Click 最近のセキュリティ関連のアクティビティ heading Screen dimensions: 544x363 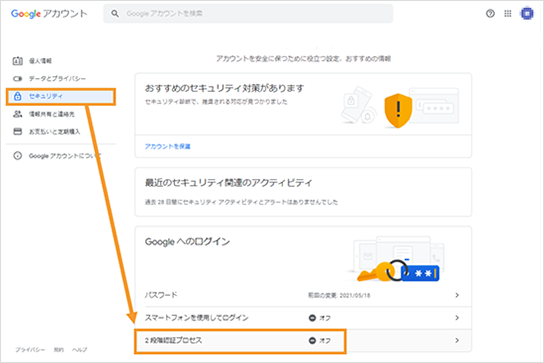tap(229, 183)
